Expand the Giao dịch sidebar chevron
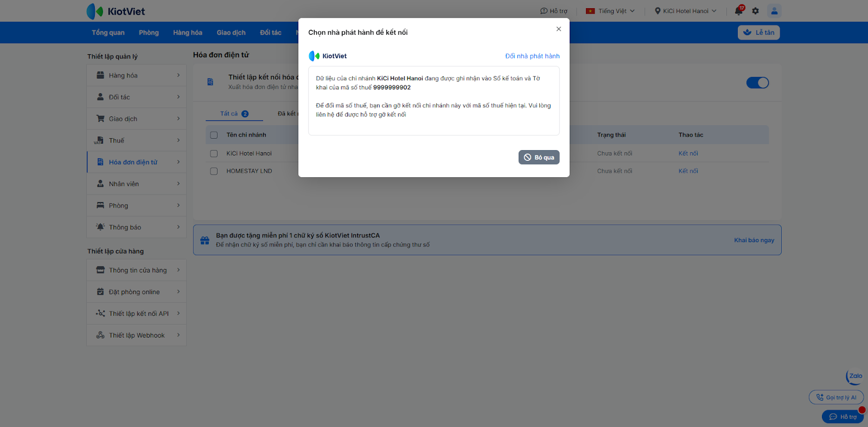Image resolution: width=868 pixels, height=427 pixels. click(x=178, y=119)
